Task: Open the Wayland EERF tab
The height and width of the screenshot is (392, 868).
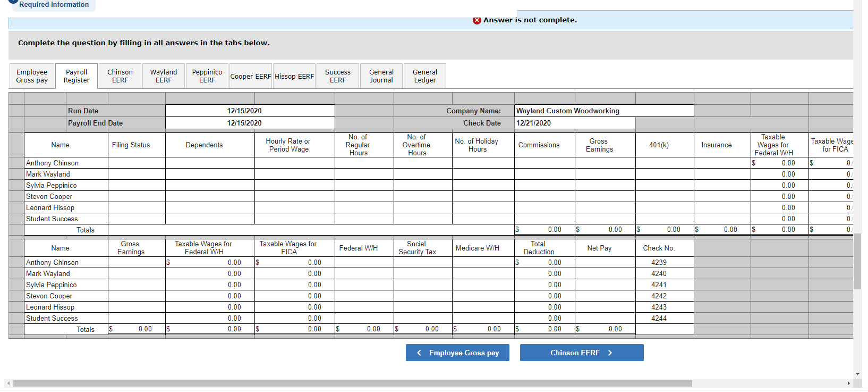Action: coord(164,76)
